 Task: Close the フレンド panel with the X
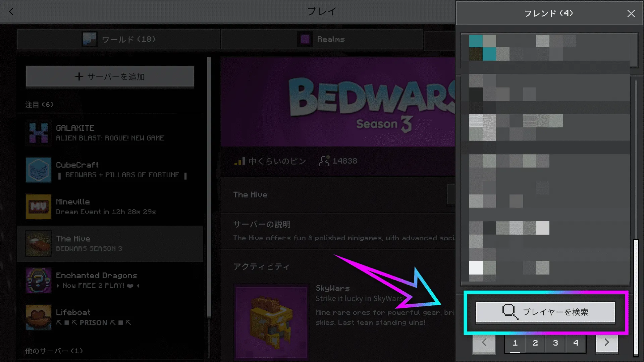click(x=631, y=13)
